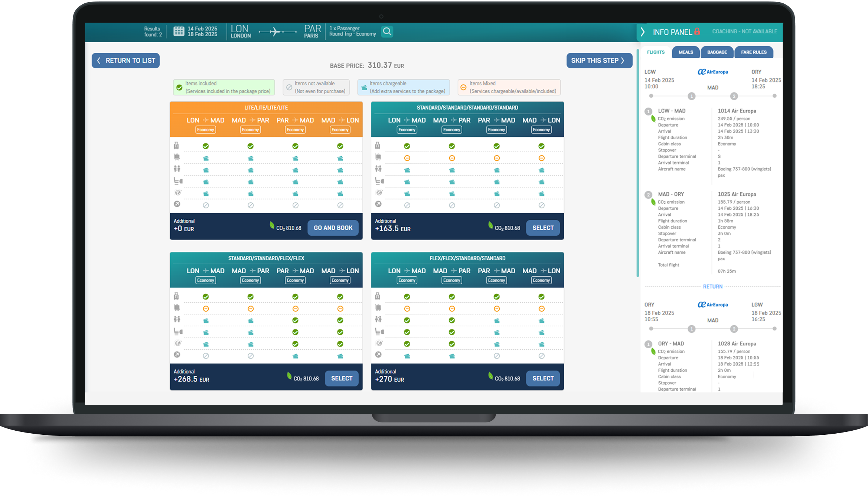Select the fare costing +163.5 EUR
The width and height of the screenshot is (868, 499).
(542, 228)
